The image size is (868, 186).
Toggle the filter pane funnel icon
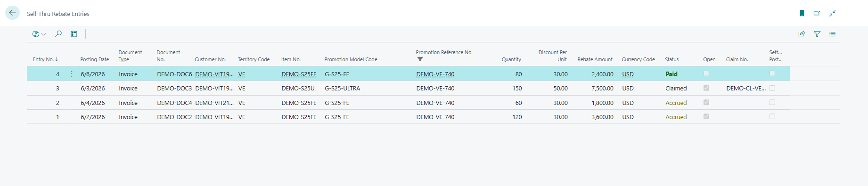817,34
